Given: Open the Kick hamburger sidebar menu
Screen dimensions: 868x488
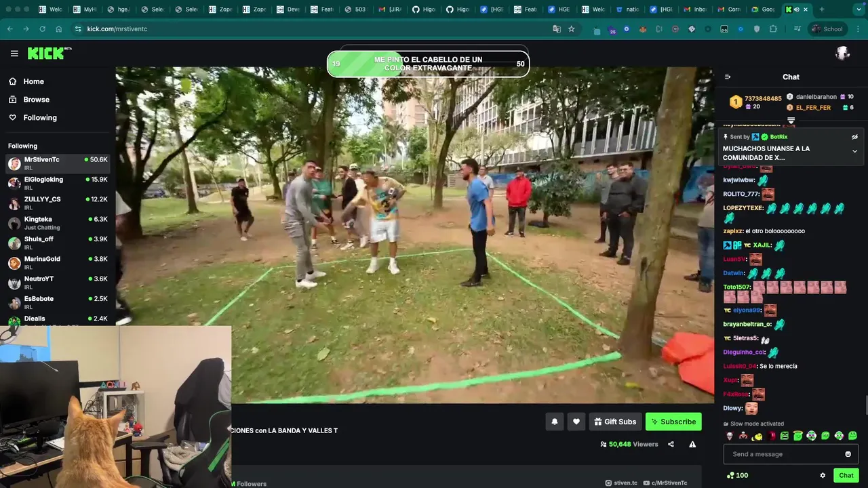Looking at the screenshot, I should 14,53.
